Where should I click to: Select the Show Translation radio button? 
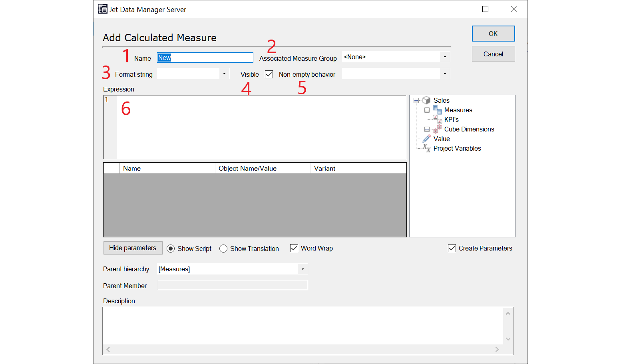click(x=223, y=249)
